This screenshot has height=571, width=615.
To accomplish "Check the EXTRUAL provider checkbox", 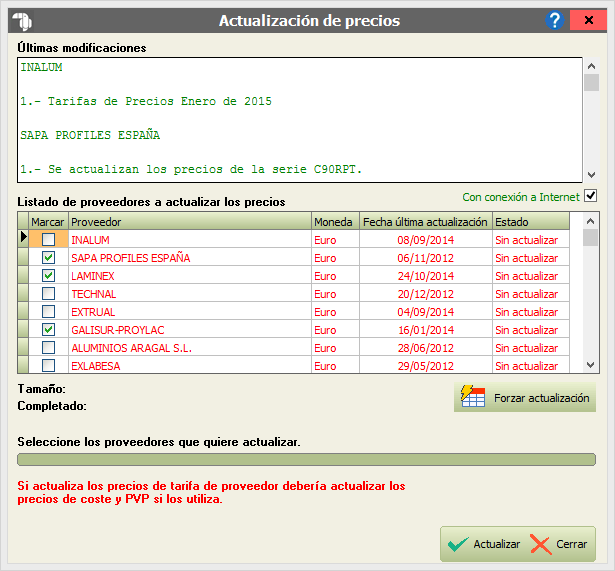I will tap(49, 312).
